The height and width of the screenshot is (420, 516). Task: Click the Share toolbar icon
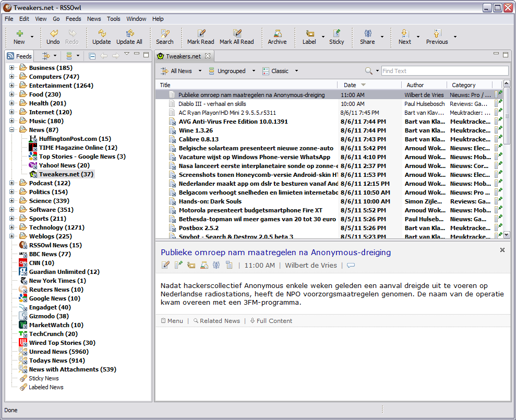pos(367,37)
